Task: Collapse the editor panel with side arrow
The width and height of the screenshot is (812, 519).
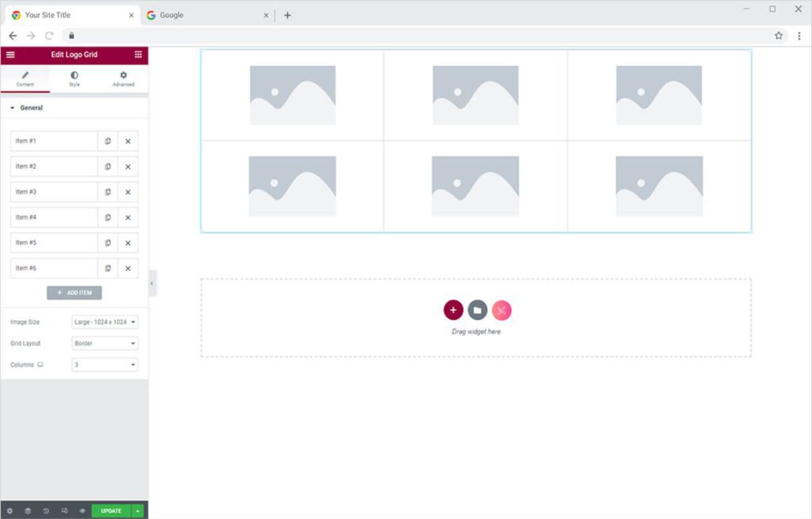Action: (152, 283)
